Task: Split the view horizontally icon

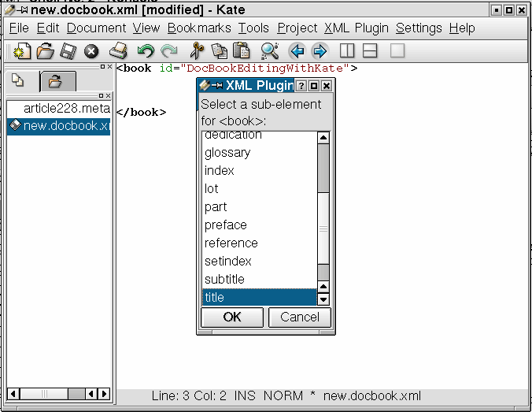Action: point(370,51)
